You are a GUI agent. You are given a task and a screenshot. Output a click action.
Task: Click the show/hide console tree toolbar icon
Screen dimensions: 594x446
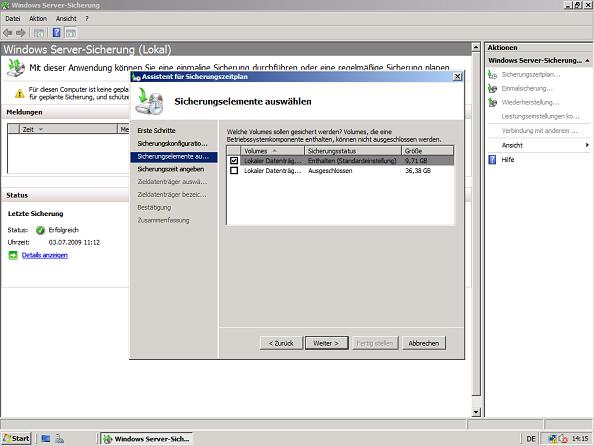coord(39,33)
